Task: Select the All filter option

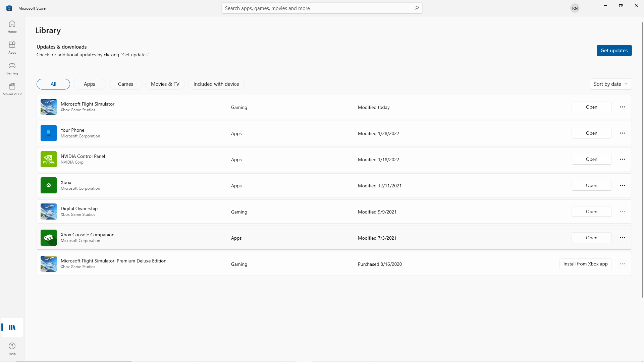Action: pos(53,84)
